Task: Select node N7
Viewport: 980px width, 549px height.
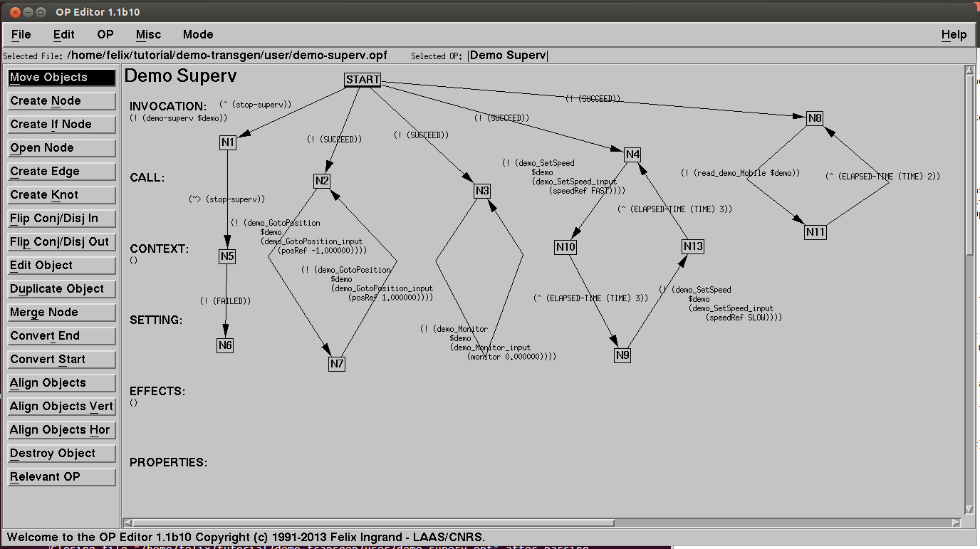Action: click(x=337, y=364)
